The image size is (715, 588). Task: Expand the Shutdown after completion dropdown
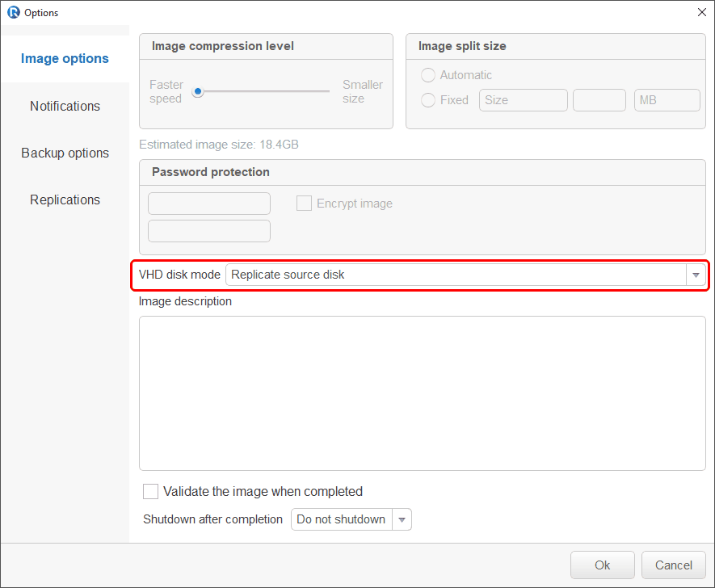click(x=402, y=519)
